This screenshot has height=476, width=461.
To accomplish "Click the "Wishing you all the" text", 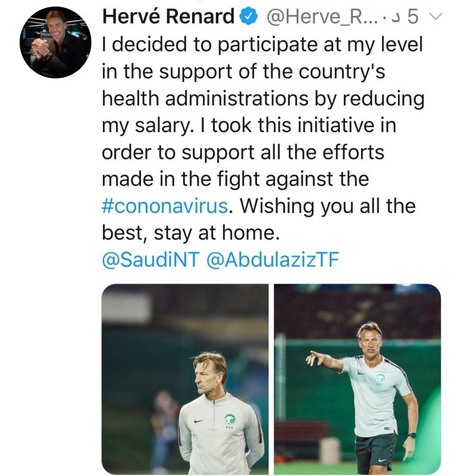I will point(328,206).
